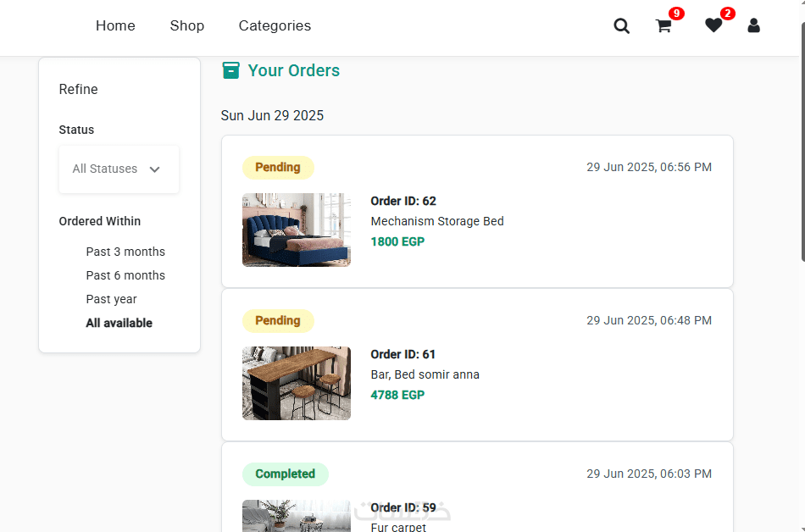Click the Your Orders archive box icon
805x532 pixels.
pos(230,70)
